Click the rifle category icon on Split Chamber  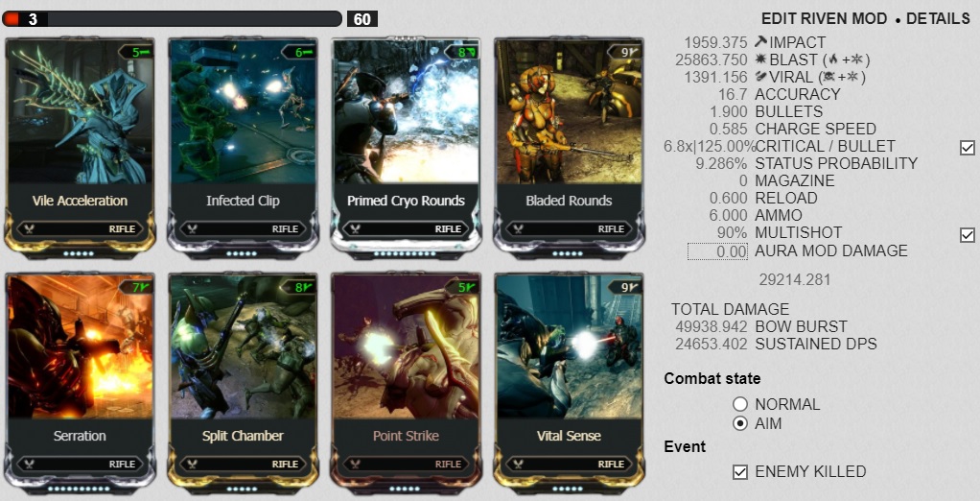192,465
